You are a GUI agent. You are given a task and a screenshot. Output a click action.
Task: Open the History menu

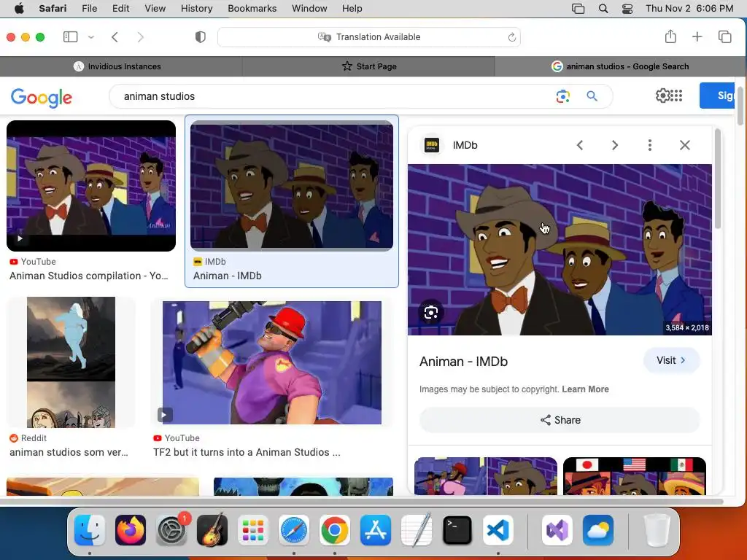[x=196, y=9]
